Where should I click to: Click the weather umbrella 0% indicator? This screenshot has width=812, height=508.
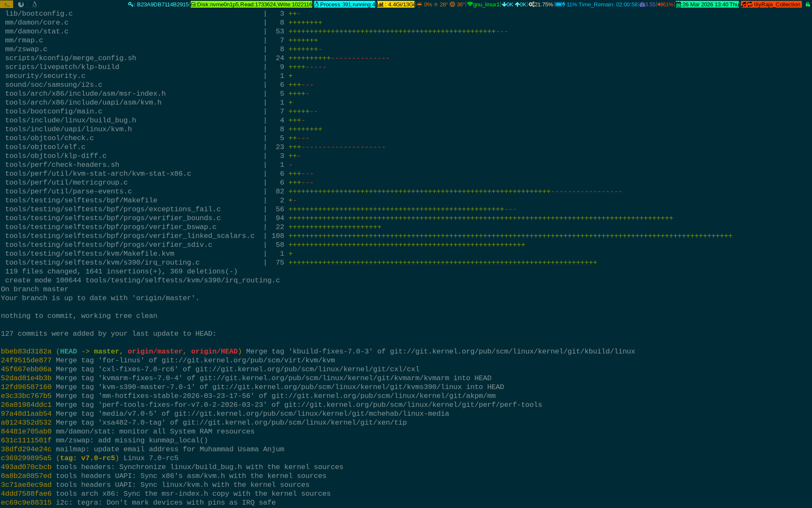(x=424, y=4)
